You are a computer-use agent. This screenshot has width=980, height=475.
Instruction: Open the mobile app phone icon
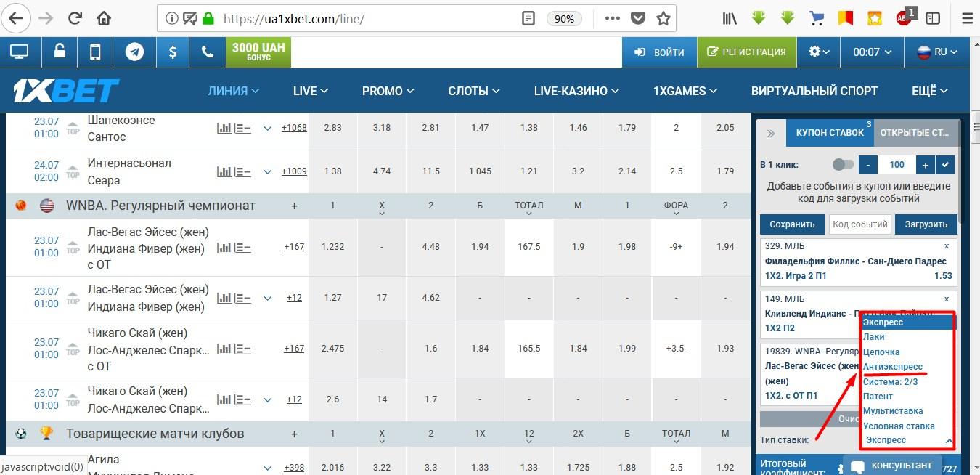95,52
